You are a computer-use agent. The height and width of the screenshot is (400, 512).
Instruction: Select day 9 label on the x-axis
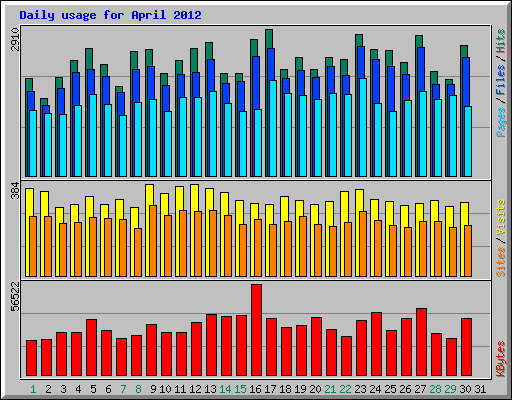153,389
